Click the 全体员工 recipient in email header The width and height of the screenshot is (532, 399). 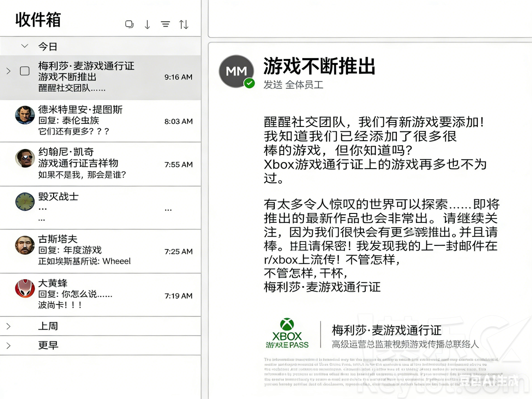(304, 85)
